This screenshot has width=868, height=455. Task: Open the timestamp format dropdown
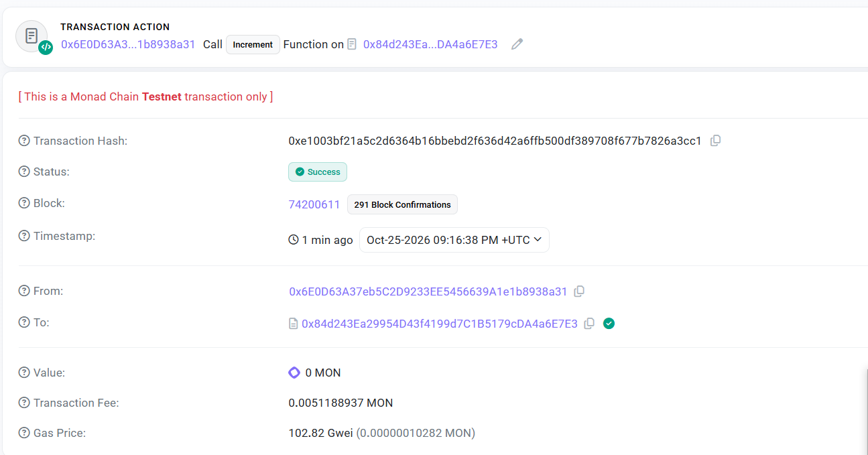(454, 240)
